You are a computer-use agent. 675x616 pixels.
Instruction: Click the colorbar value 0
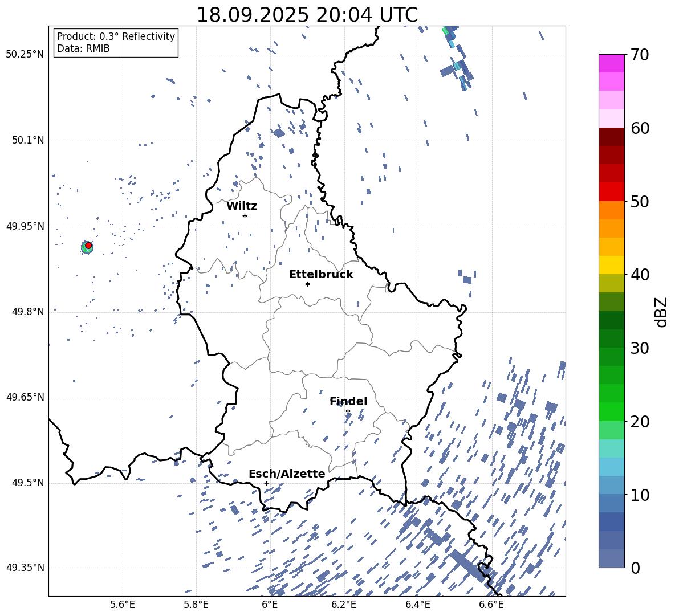pos(635,568)
